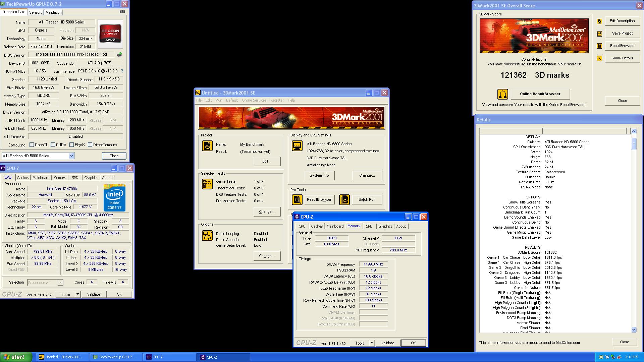
Task: Click the System Info button
Action: pyautogui.click(x=319, y=175)
